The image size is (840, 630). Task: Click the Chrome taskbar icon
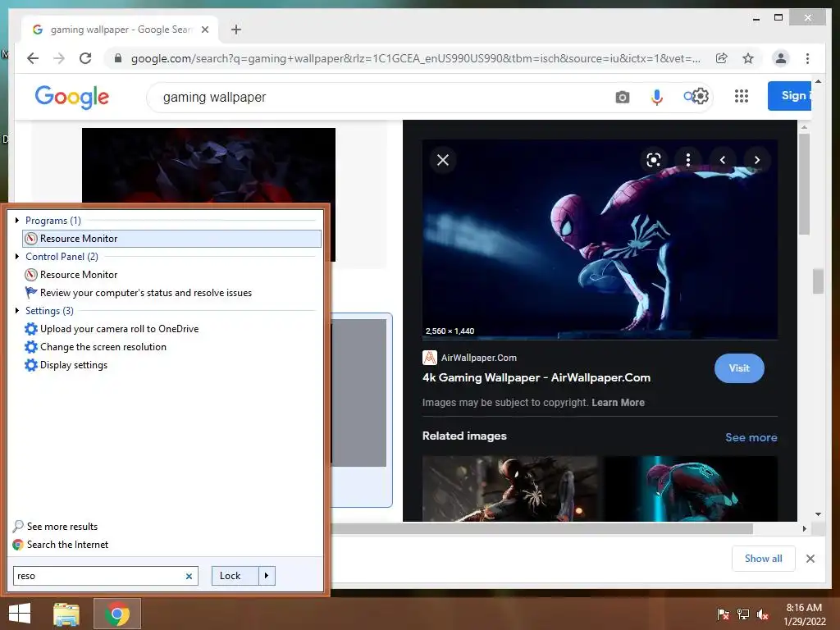pos(117,614)
